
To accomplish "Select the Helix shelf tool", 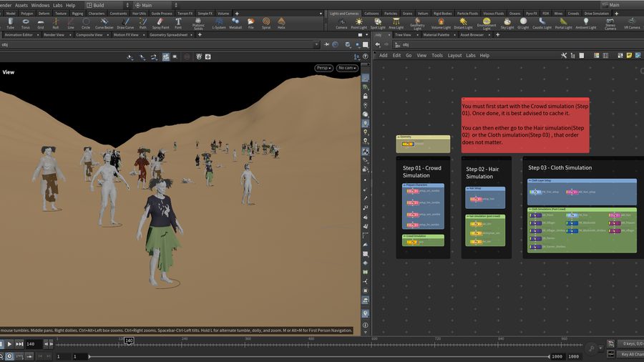I will point(281,23).
